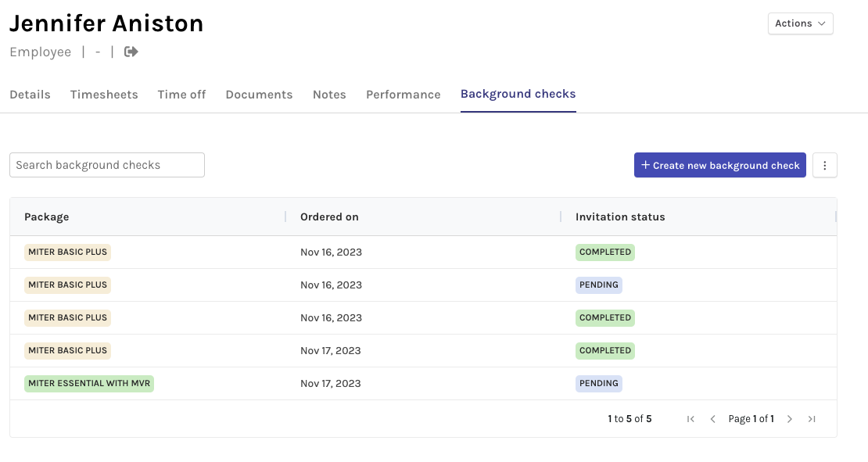Click PENDING status for MITER ESSENTIAL WITH MVR
This screenshot has width=868, height=462.
click(599, 383)
